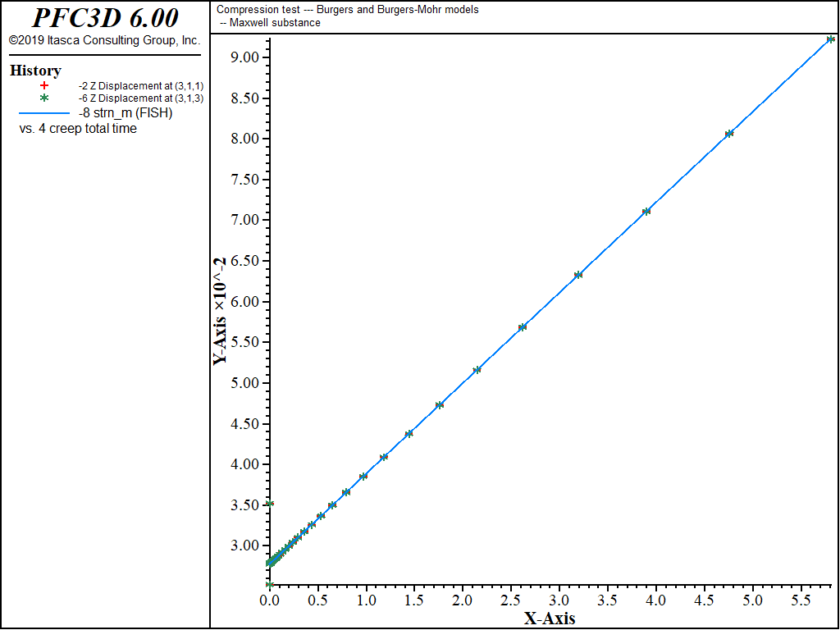Click the 5.5 X-axis tick label
This screenshot has width=840, height=630.
click(801, 601)
